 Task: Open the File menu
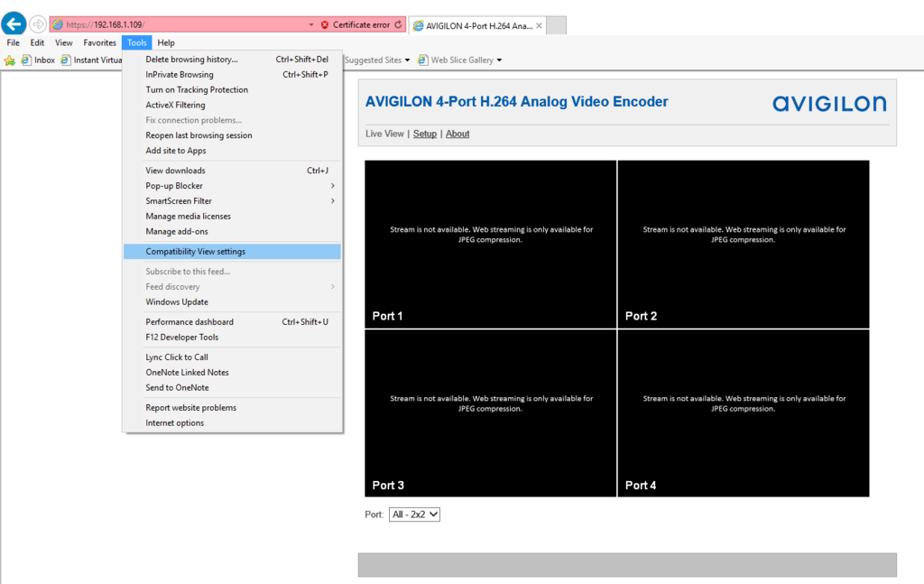13,42
